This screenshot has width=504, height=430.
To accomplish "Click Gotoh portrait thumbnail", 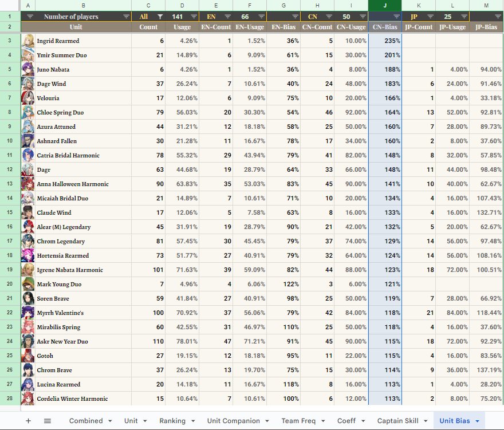I will point(28,356).
